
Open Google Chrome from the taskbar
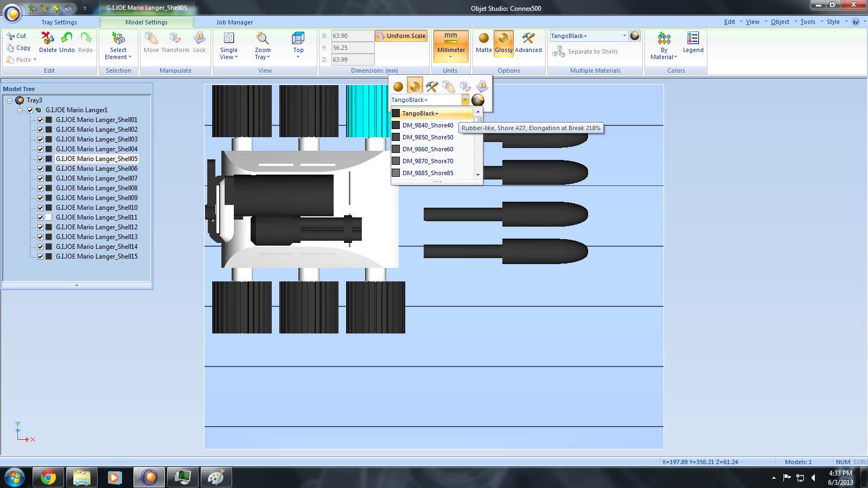point(48,477)
